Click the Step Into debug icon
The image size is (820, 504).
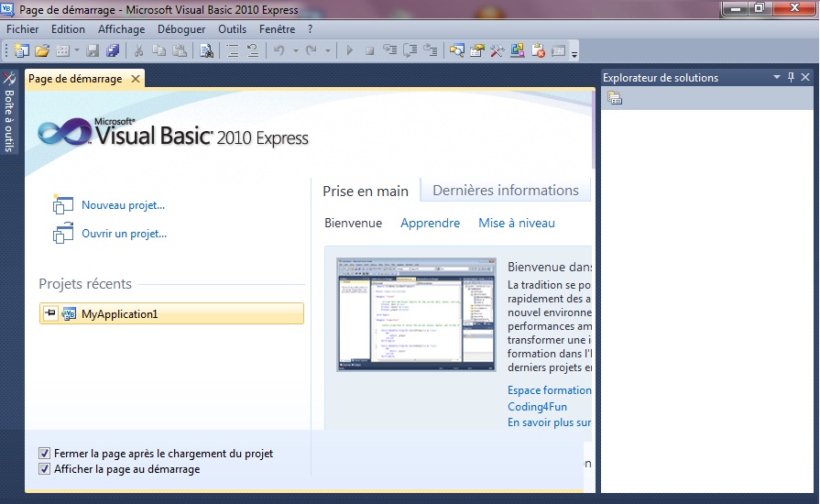click(390, 50)
